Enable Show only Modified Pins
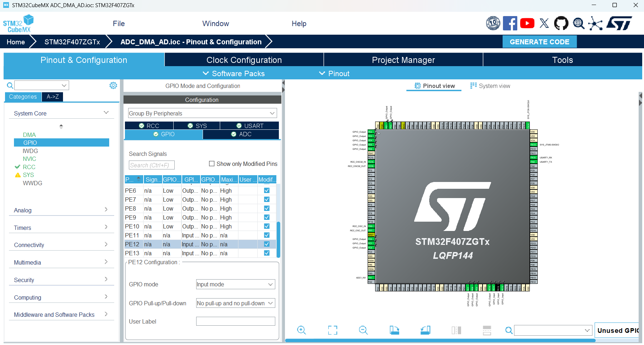The height and width of the screenshot is (345, 644). tap(212, 163)
